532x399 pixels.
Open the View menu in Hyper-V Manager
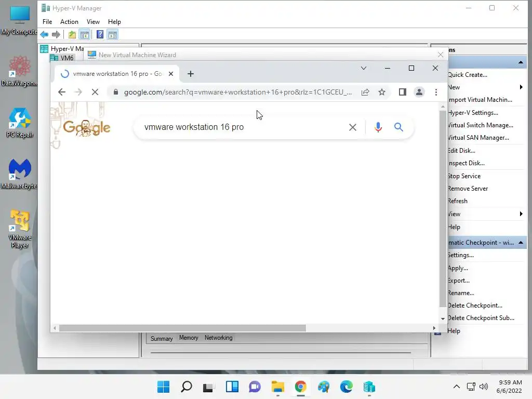pos(93,22)
